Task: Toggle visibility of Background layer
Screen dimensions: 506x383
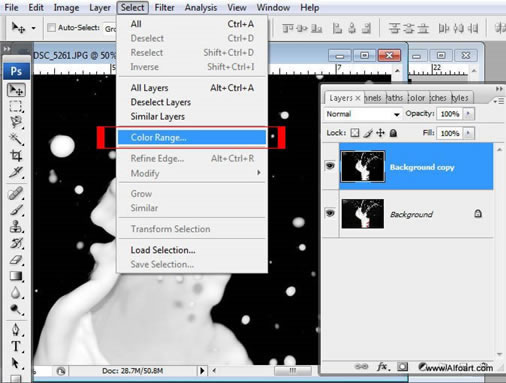Action: (330, 213)
